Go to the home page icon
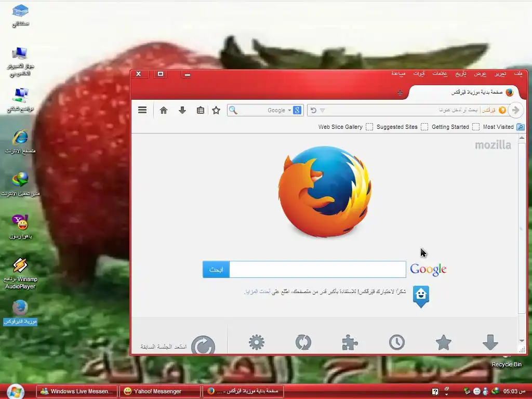Viewport: 532px width, 399px height. [x=164, y=110]
